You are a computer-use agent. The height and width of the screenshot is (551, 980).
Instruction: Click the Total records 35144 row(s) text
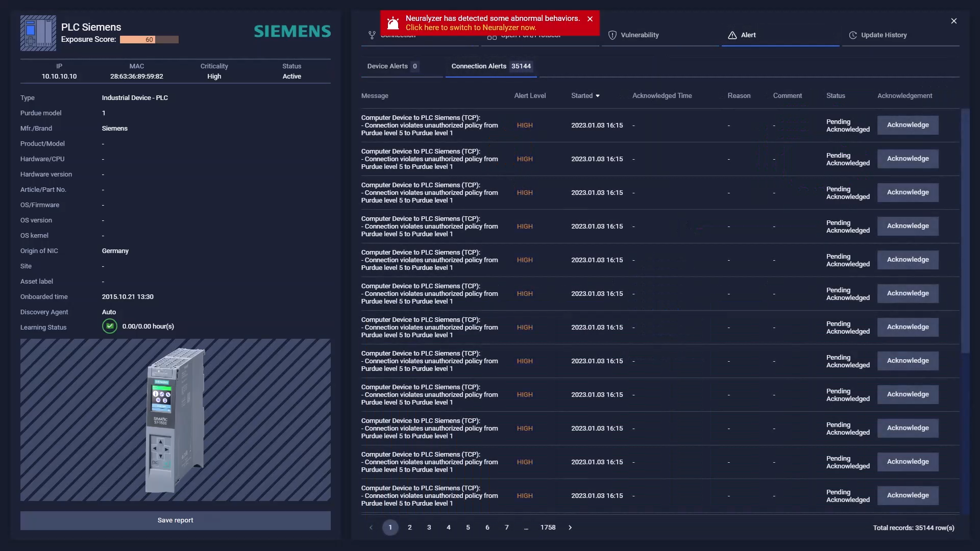tap(914, 528)
